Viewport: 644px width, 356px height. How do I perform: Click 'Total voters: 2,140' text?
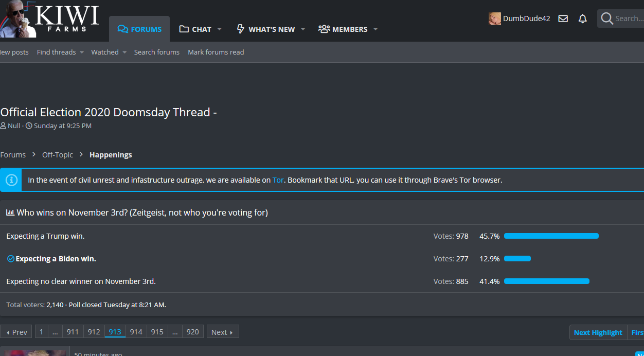coord(35,305)
